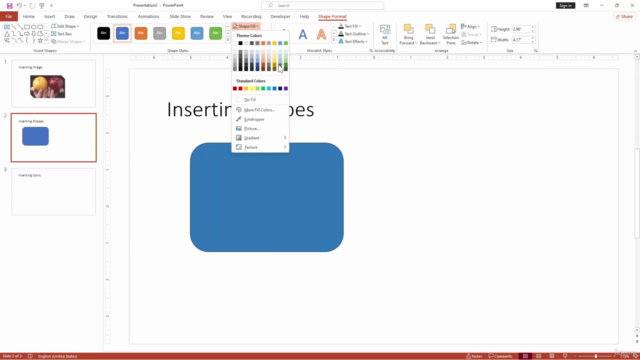Screen dimensions: 640x360
Task: Expand the Texture submenu
Action: (x=260, y=147)
